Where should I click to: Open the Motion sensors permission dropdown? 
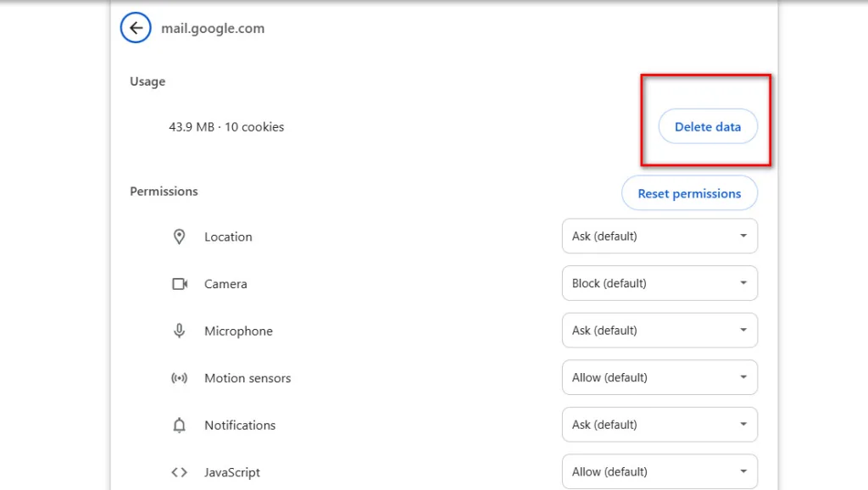point(659,377)
